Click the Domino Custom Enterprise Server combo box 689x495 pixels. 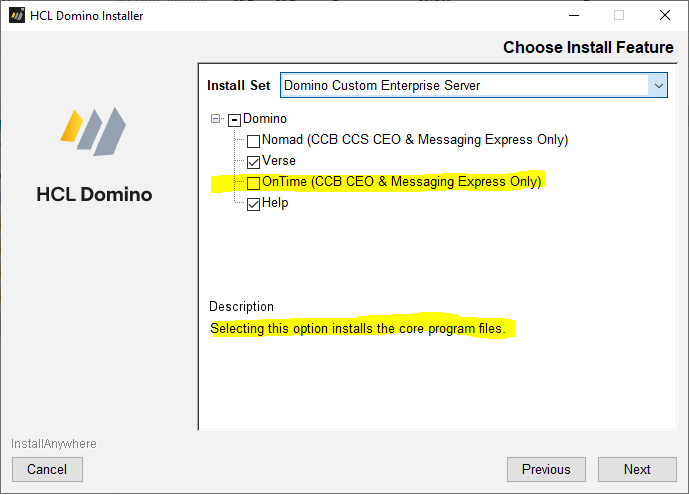474,85
